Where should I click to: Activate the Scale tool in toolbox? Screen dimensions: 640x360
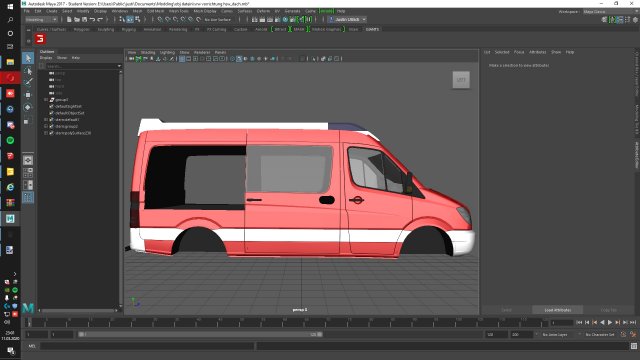pyautogui.click(x=28, y=121)
